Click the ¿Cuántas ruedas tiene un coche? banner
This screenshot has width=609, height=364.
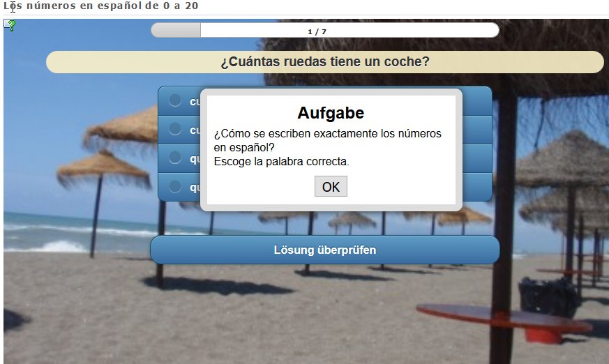point(324,62)
